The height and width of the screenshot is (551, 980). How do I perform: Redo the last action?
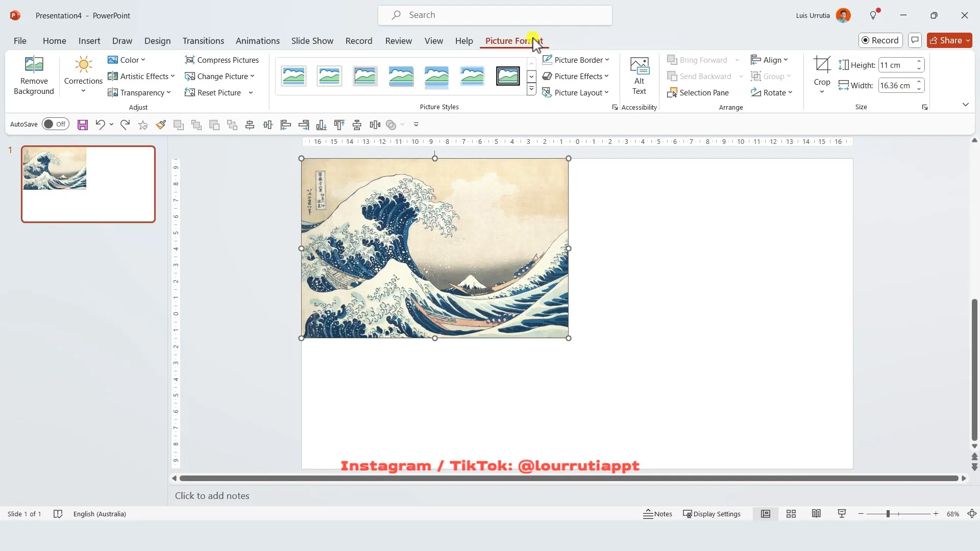[x=125, y=124]
